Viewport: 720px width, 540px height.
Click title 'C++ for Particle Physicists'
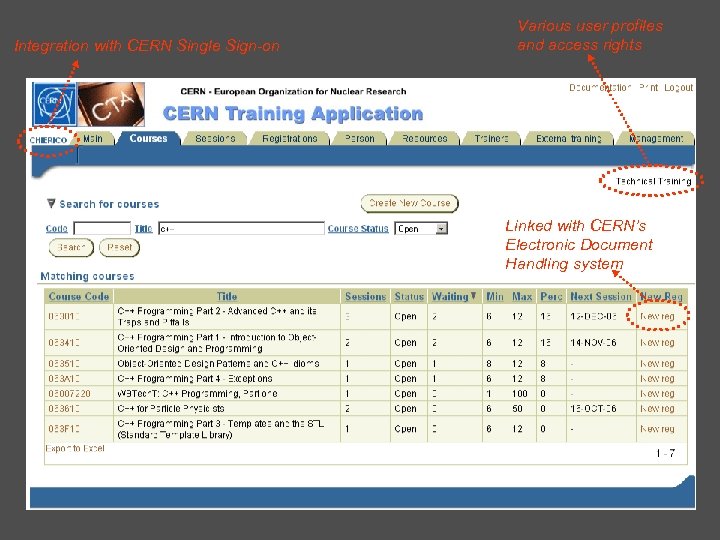(x=171, y=409)
